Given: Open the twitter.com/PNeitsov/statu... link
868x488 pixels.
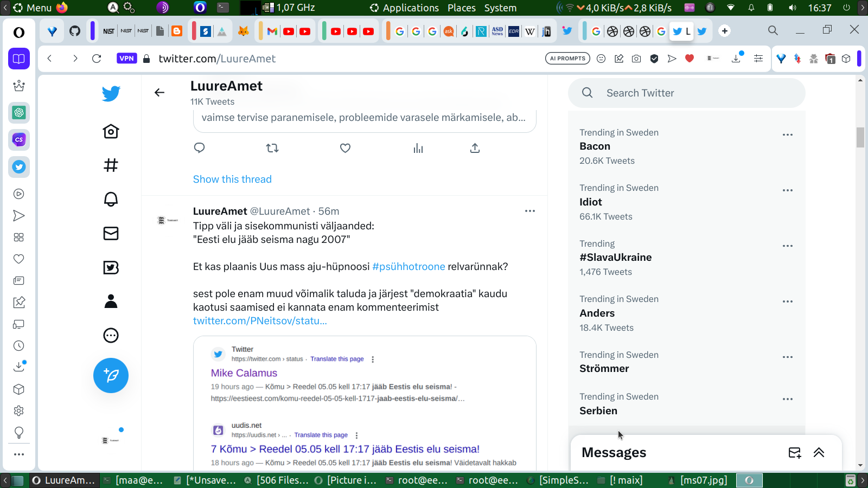Looking at the screenshot, I should pyautogui.click(x=260, y=321).
